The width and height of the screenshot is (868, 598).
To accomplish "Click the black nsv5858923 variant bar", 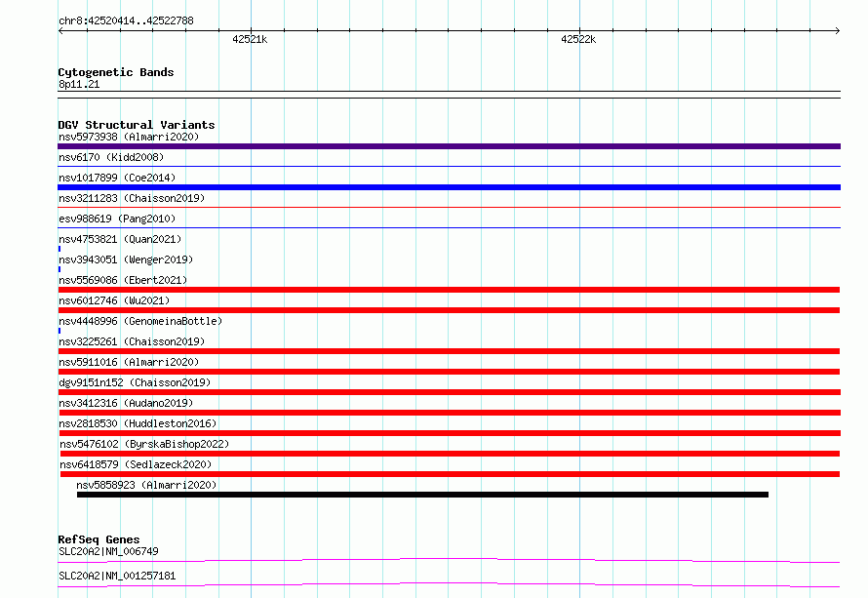I will (x=422, y=495).
